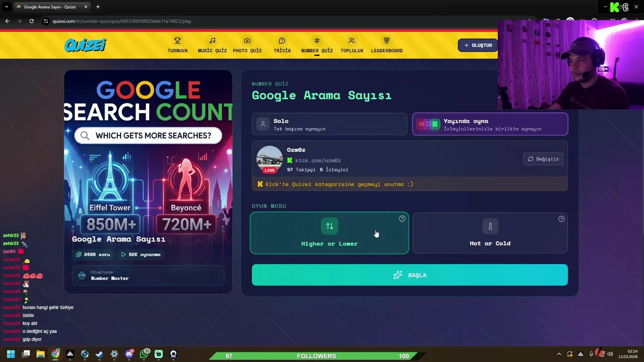
Task: Open the Turnuva trophy menu item
Action: 178,45
